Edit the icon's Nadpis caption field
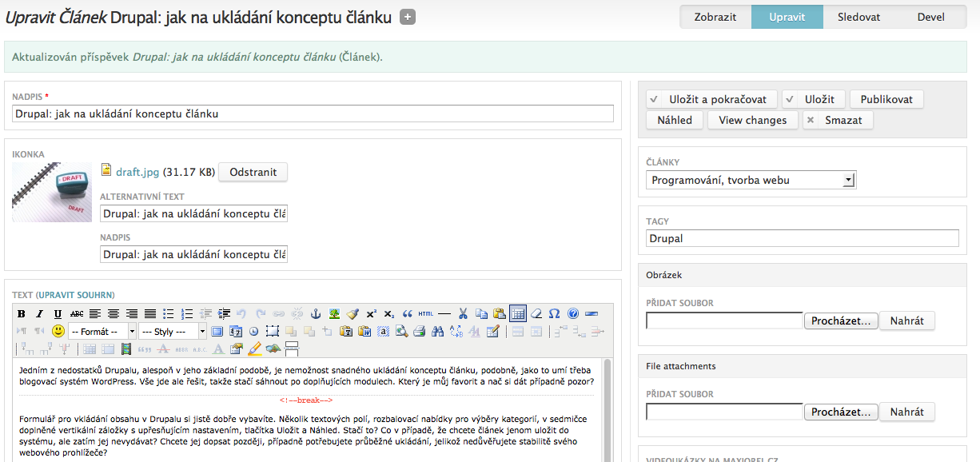The height and width of the screenshot is (462, 980). tap(193, 254)
